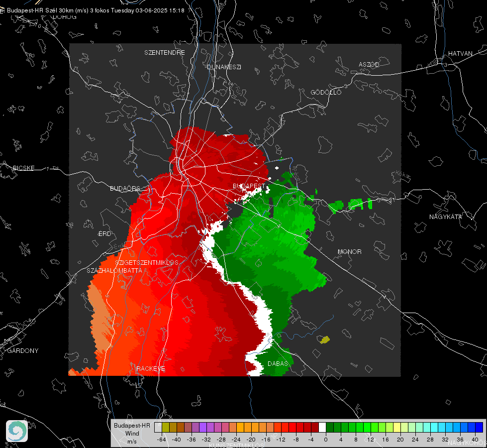Click the 16 legend scale value
487x448 pixels.
click(x=385, y=440)
